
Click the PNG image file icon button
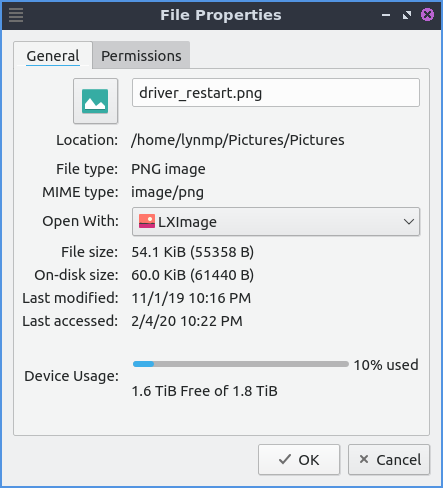[x=95, y=101]
